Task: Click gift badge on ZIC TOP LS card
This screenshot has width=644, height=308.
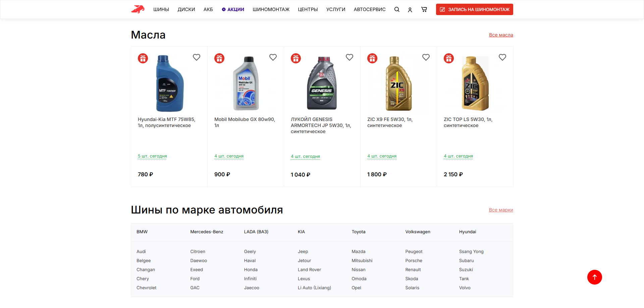Action: click(x=449, y=58)
